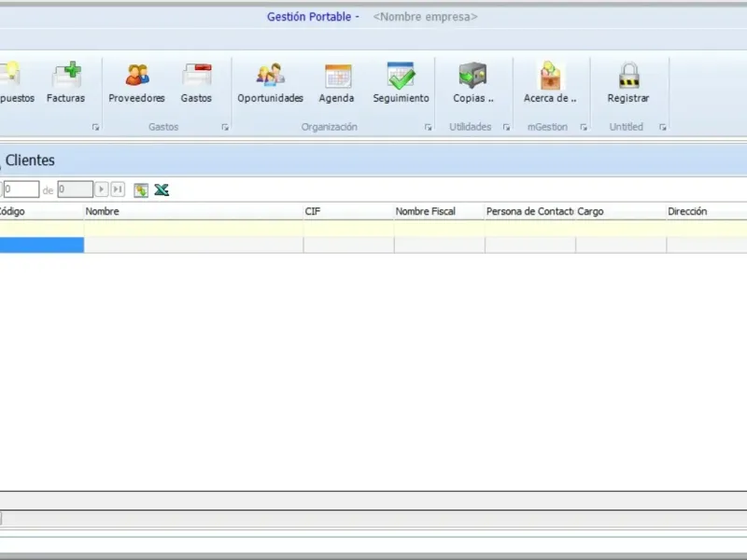The image size is (747, 560).
Task: Jump to last record arrow
Action: tap(118, 189)
